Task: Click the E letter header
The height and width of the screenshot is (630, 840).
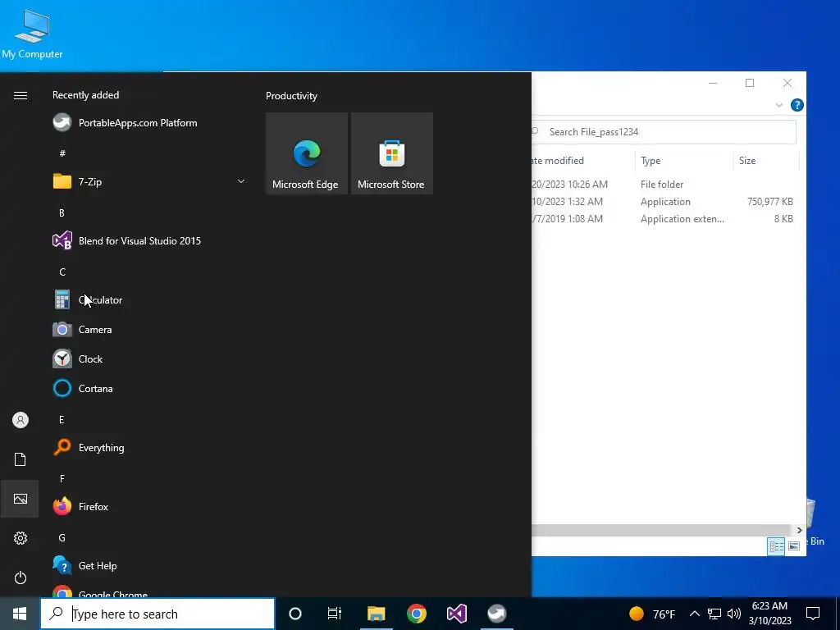Action: 62,419
